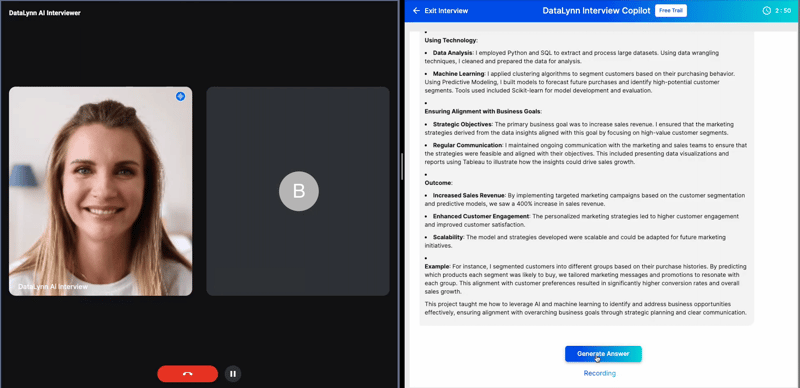The width and height of the screenshot is (800, 388).
Task: Click the DataLynn Interview Copilot heading
Action: click(x=596, y=11)
